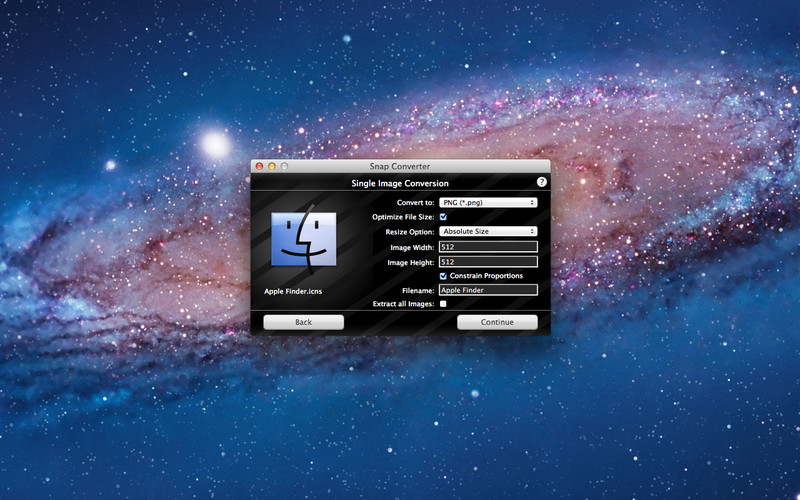Open the help question mark icon
Viewport: 800px width, 500px height.
(x=542, y=182)
